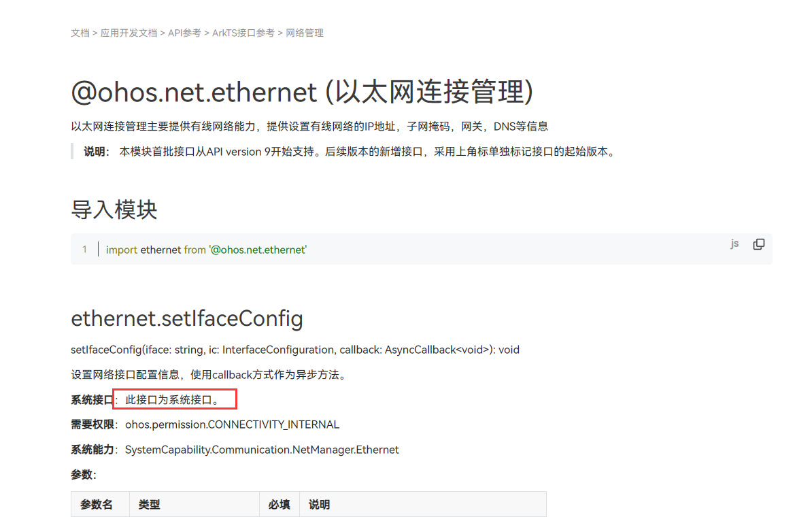Click the 导入模块 section heading
The image size is (812, 517).
114,210
